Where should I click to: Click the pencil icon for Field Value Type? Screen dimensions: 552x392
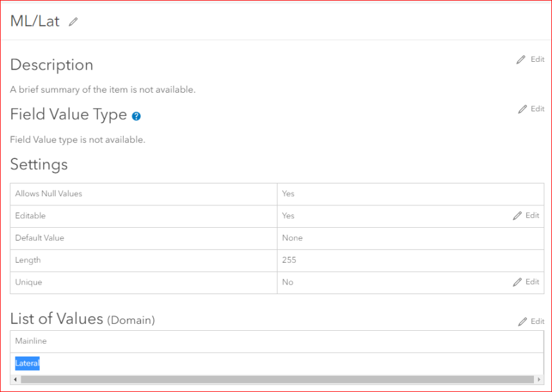point(522,109)
